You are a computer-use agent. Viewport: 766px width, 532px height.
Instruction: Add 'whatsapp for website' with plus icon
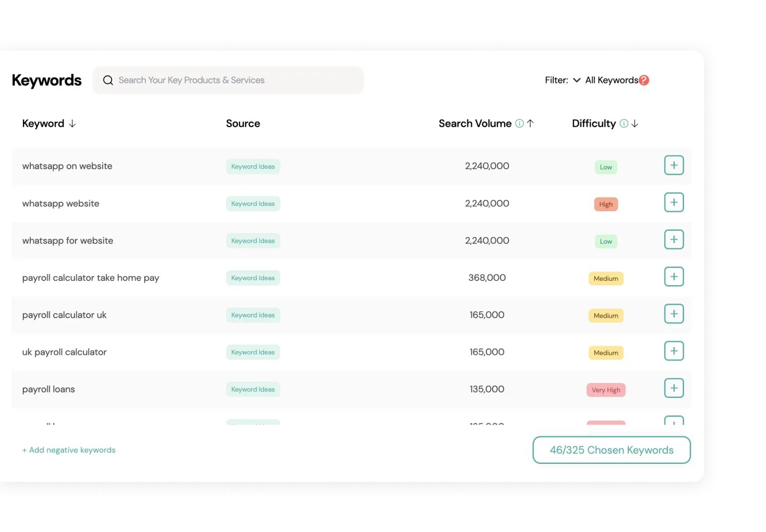click(x=673, y=240)
